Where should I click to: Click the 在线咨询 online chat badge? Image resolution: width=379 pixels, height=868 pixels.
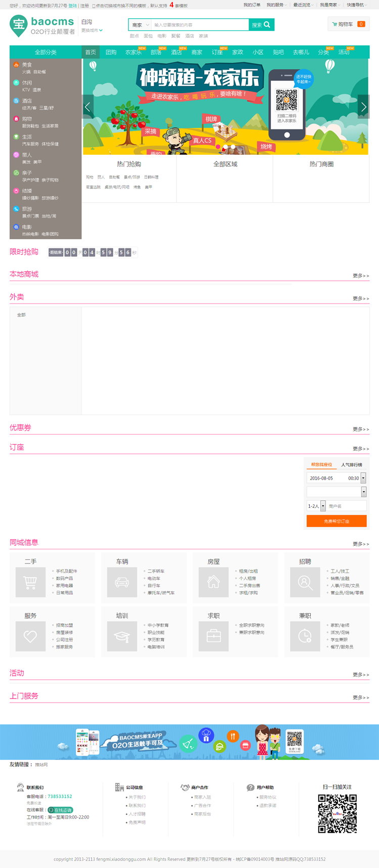(60, 810)
